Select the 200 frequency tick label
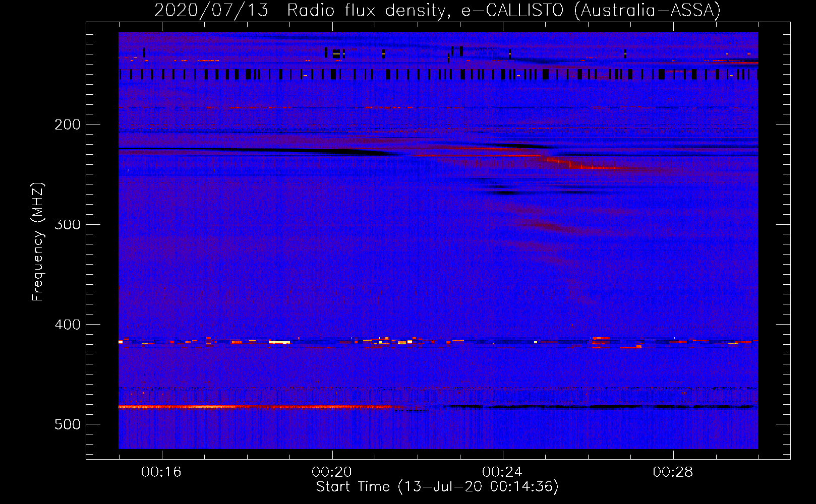The width and height of the screenshot is (816, 504). (68, 124)
